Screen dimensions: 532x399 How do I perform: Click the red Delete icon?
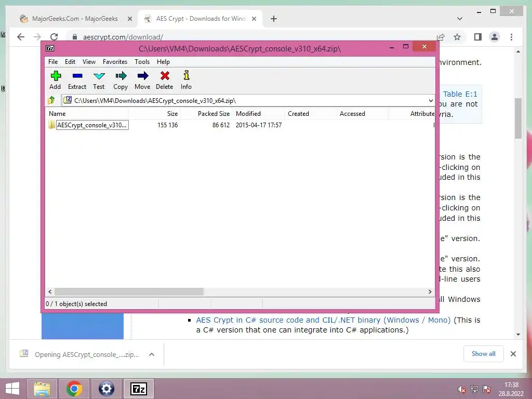click(165, 76)
